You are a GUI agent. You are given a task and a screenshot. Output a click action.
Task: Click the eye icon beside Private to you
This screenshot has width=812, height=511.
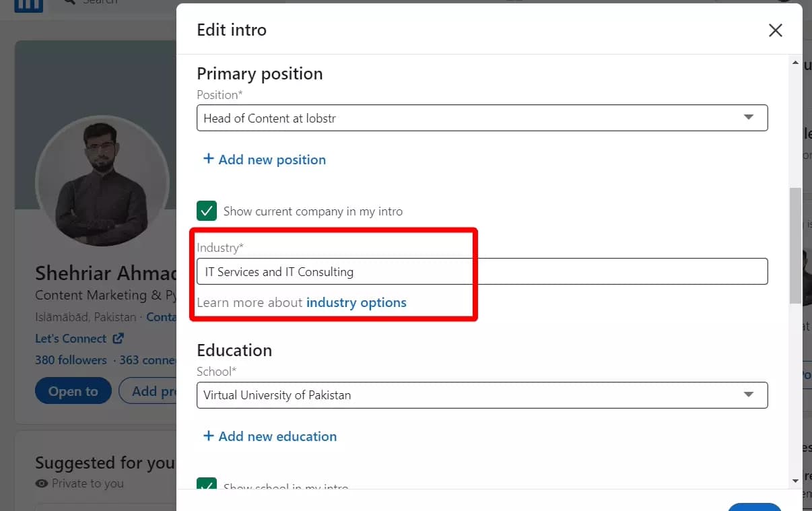pos(42,483)
